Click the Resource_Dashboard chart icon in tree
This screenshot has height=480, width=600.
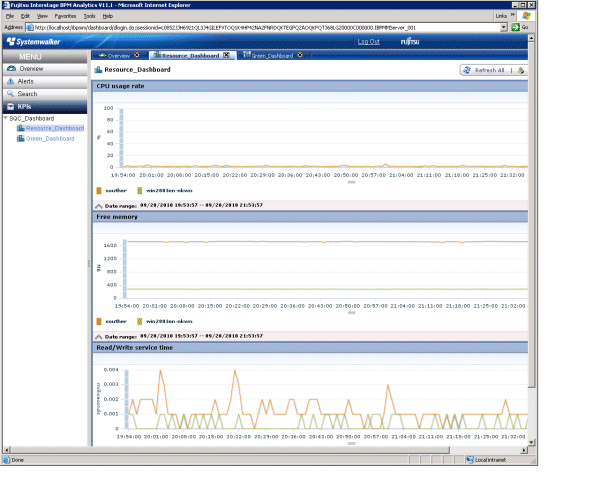(20, 129)
